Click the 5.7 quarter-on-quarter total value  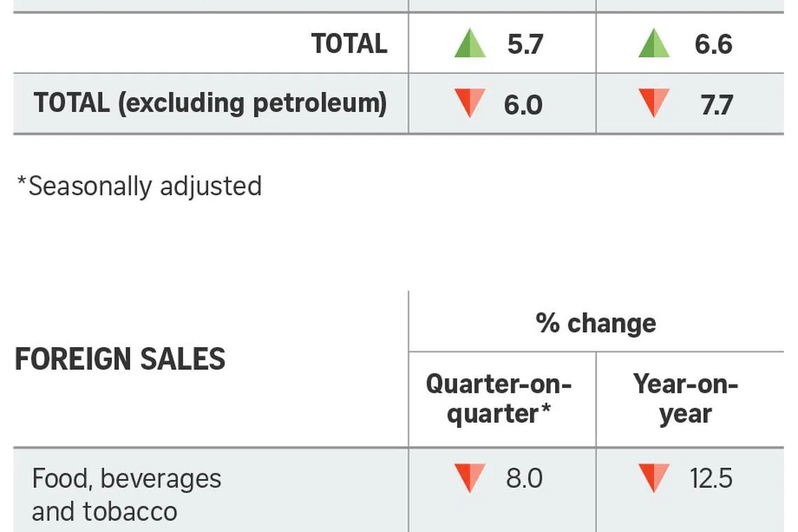pyautogui.click(x=524, y=45)
